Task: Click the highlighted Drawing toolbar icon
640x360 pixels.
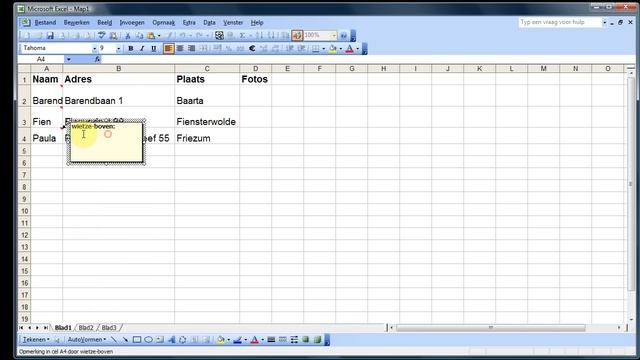Action: coord(297,36)
